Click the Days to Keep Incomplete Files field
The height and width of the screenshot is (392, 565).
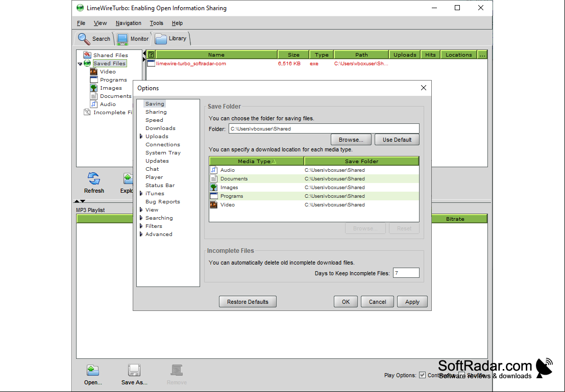(406, 273)
